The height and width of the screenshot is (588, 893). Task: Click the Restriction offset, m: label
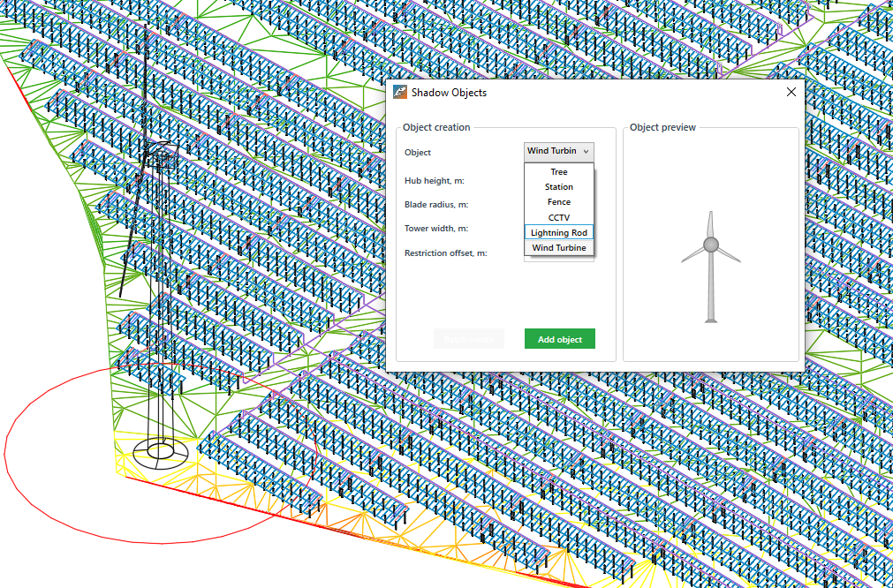(446, 253)
